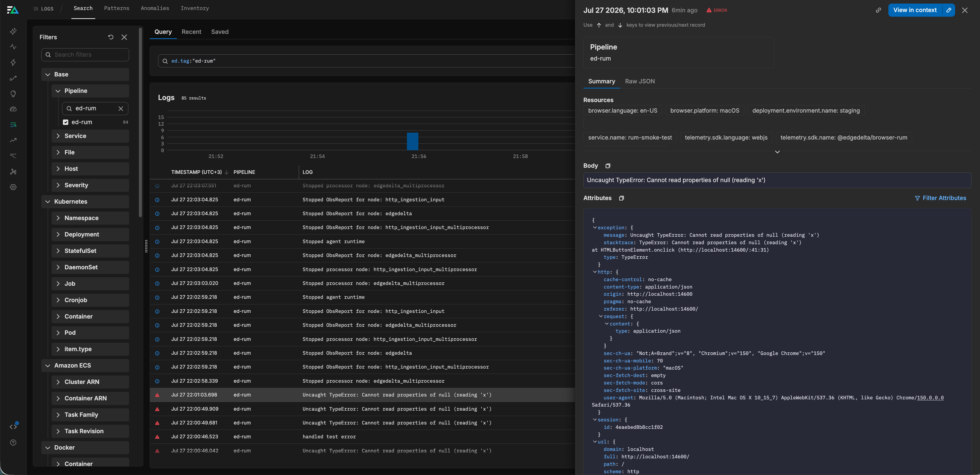Collapse the Pipeline filter section
The height and width of the screenshot is (475, 980).
(x=58, y=91)
